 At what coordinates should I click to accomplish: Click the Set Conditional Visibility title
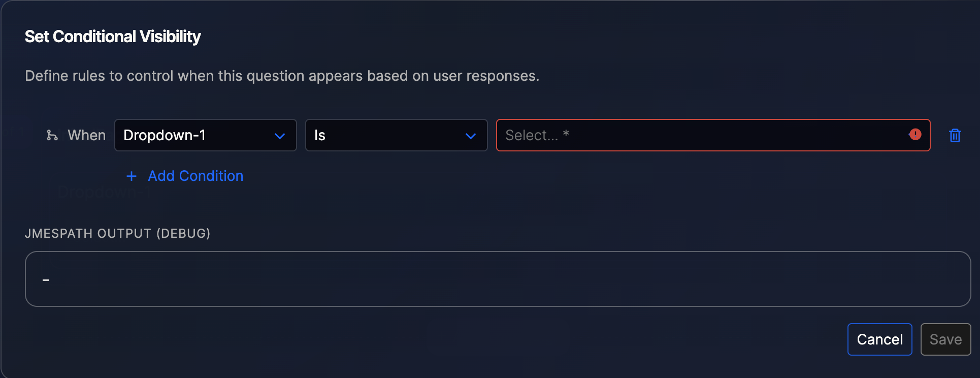(113, 37)
